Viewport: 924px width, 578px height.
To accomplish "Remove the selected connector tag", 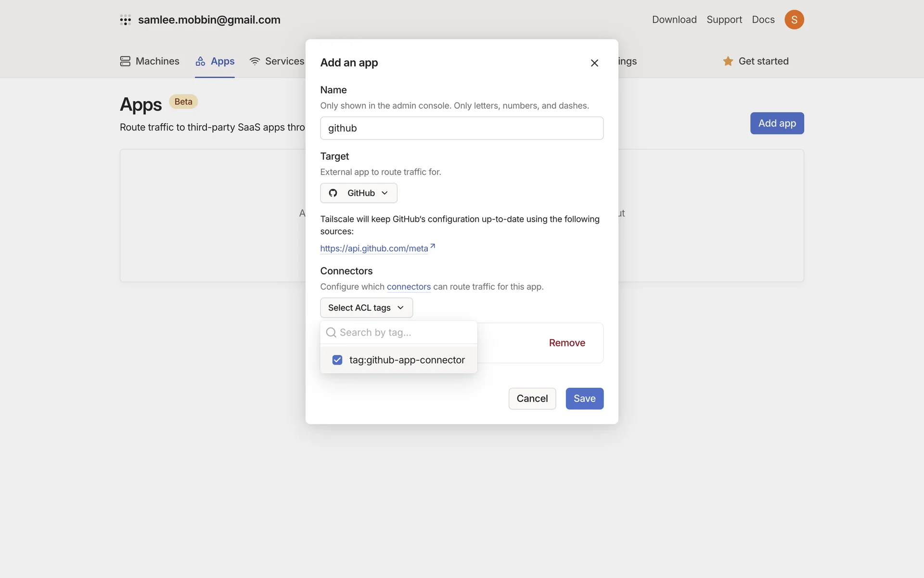I will pos(567,343).
